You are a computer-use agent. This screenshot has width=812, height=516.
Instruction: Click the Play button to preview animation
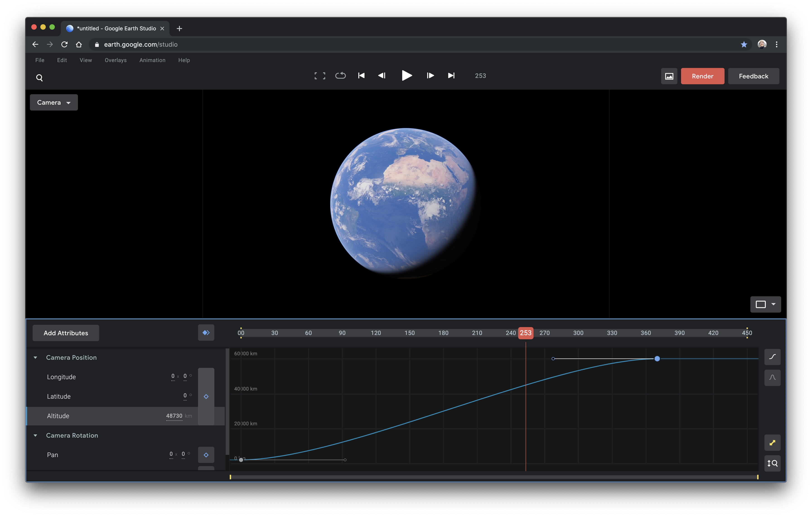click(x=406, y=75)
